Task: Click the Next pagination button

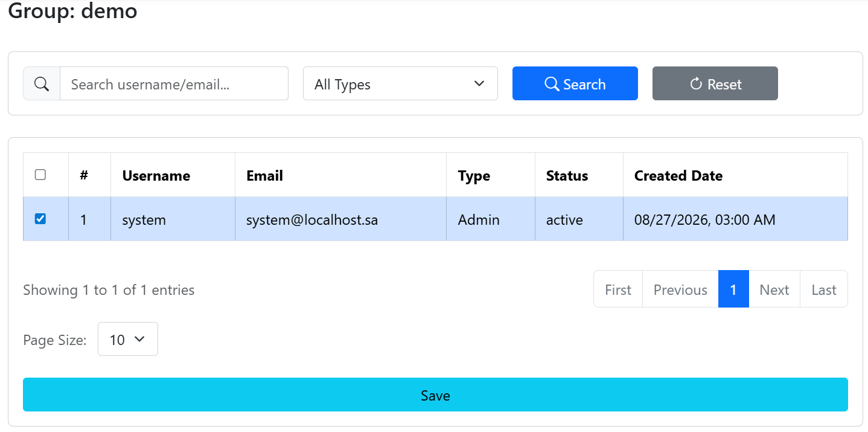Action: [x=774, y=289]
